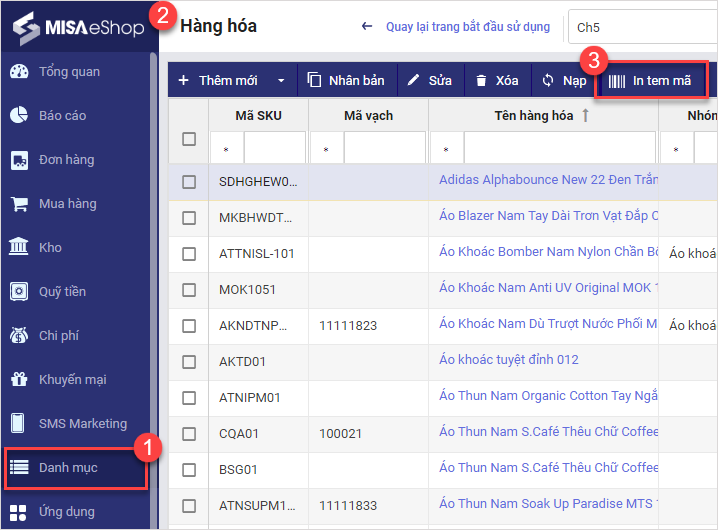Check the AKTD01 row checkbox

[189, 362]
